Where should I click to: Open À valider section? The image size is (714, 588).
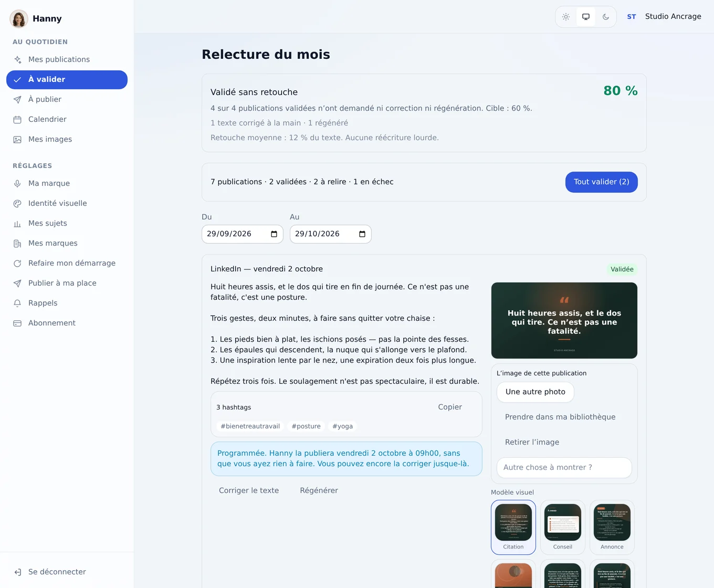tap(67, 80)
